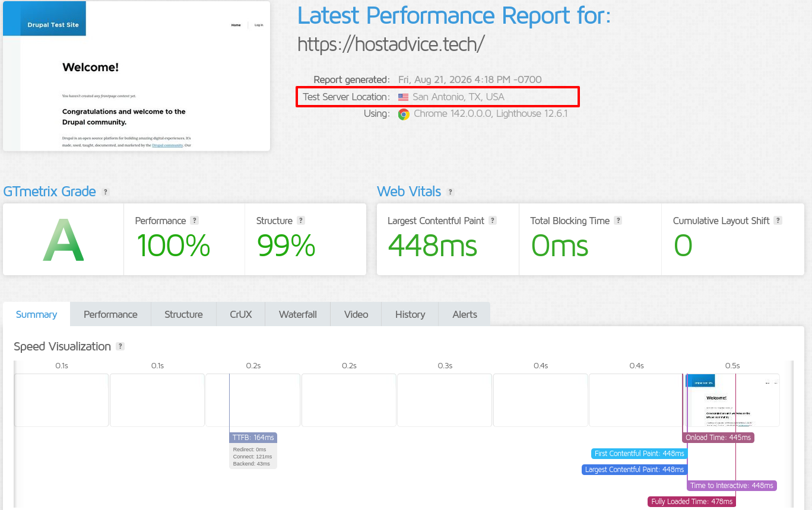Click the USA flag icon
812x510 pixels.
(404, 97)
